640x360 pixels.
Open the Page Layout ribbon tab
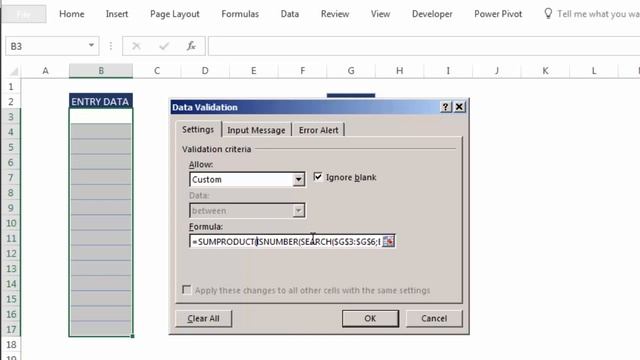pos(175,14)
